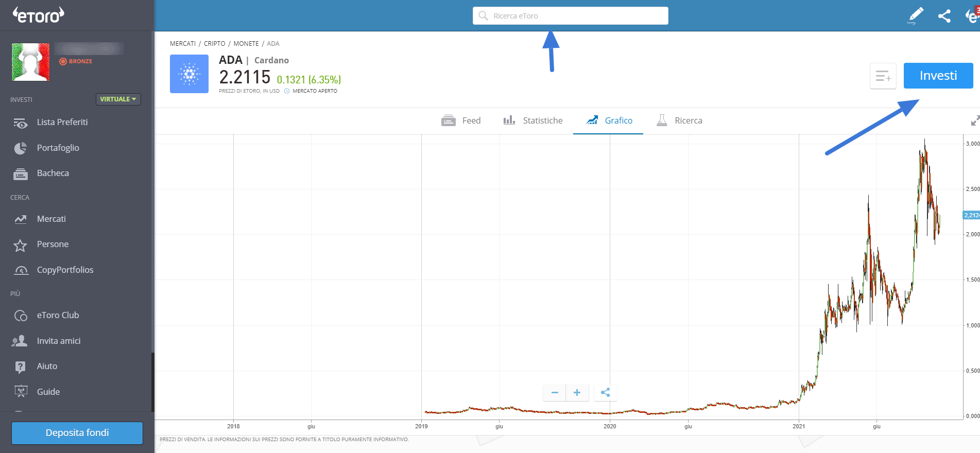Click the Persone star icon

[20, 245]
